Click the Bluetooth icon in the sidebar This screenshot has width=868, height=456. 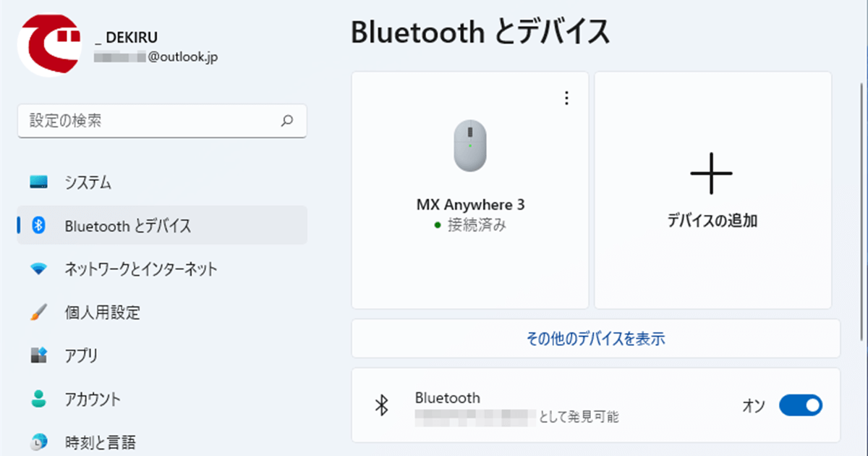coord(39,226)
